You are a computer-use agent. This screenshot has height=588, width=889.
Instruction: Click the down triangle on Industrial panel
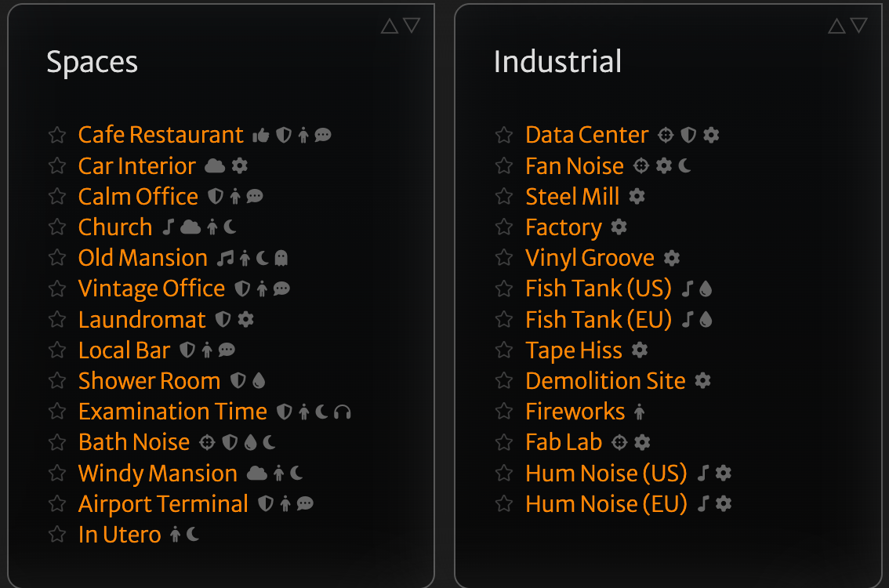pyautogui.click(x=859, y=27)
